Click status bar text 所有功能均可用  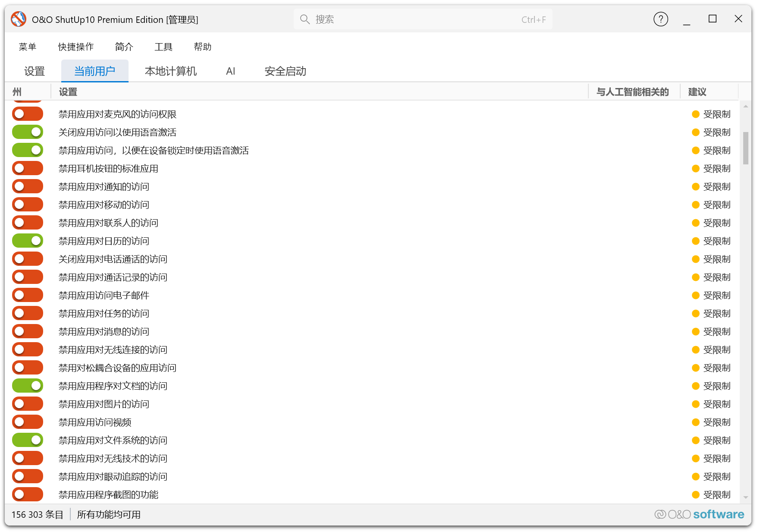pos(109,514)
